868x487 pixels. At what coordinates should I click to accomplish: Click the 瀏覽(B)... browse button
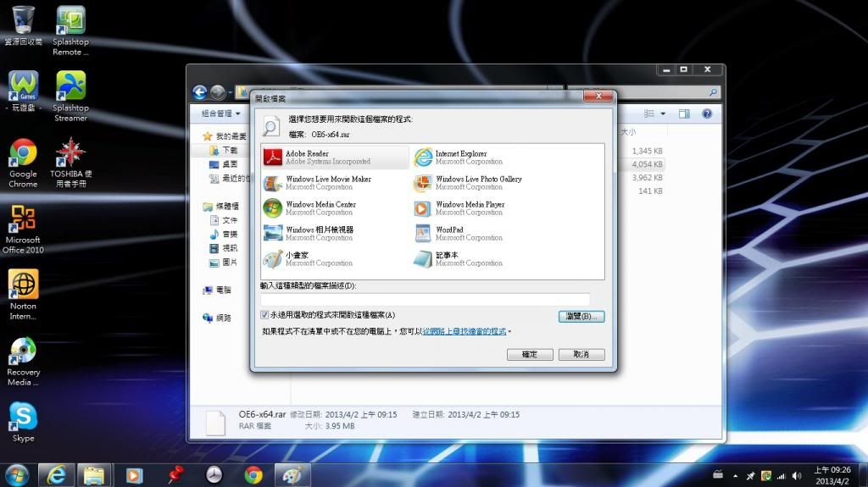[x=581, y=317]
